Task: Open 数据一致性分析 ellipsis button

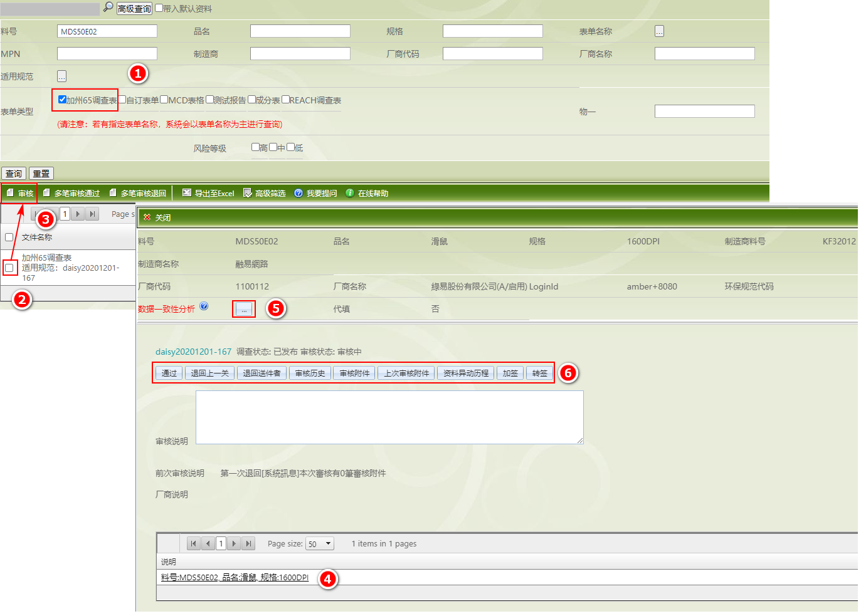Action: coord(244,309)
